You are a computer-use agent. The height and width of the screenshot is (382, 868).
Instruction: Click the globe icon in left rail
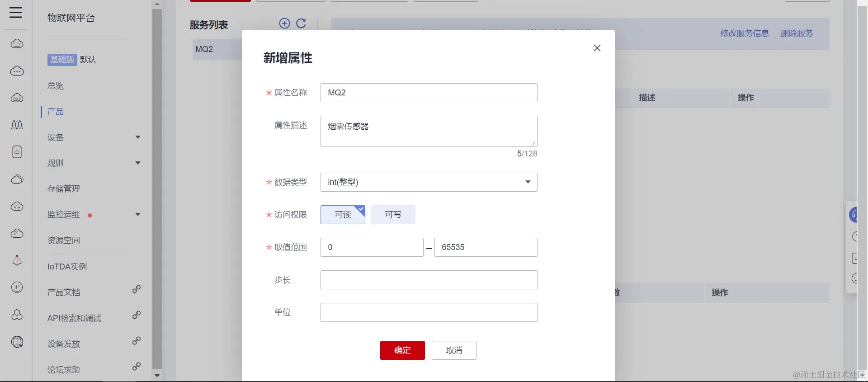point(17,342)
